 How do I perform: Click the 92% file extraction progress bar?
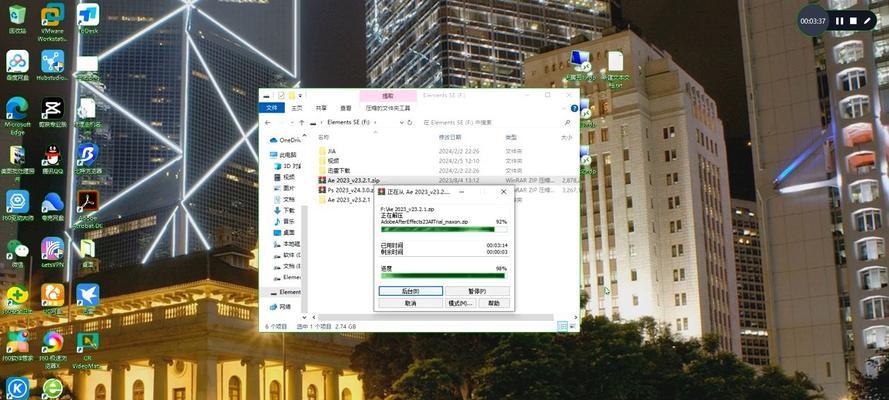pos(443,229)
